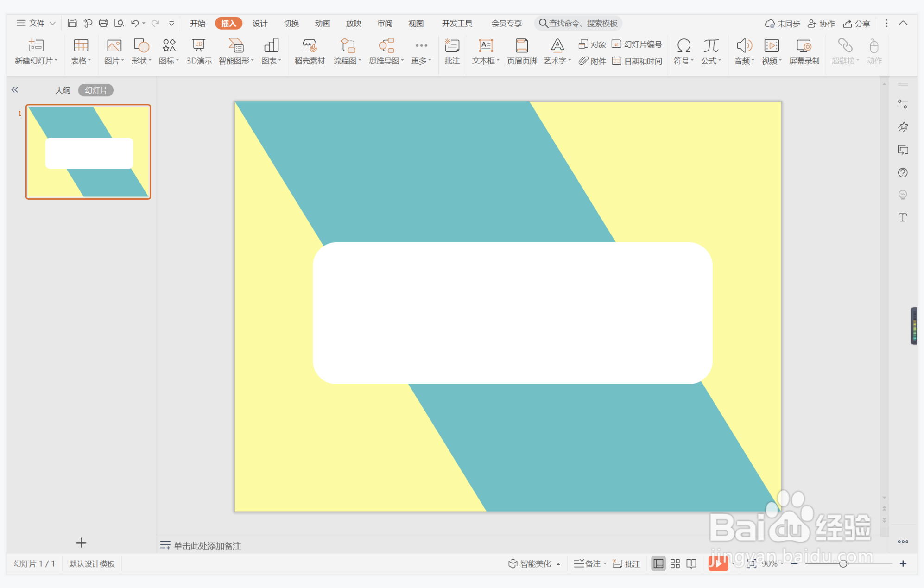Click the Save icon in quick toolbar

(72, 23)
